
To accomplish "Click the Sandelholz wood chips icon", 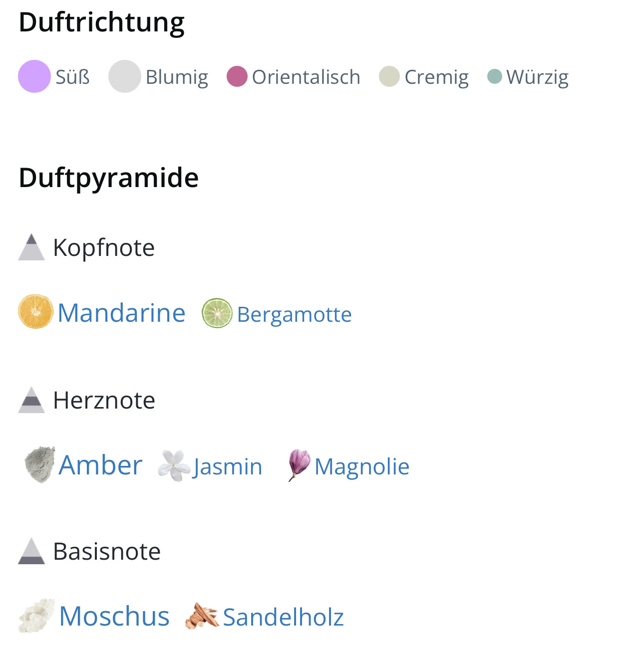I will tap(202, 616).
